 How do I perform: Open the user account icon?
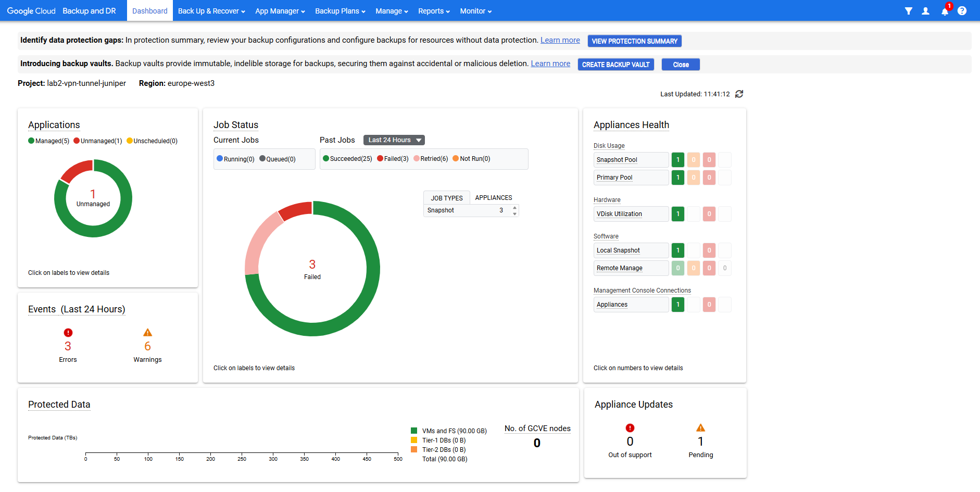(925, 11)
